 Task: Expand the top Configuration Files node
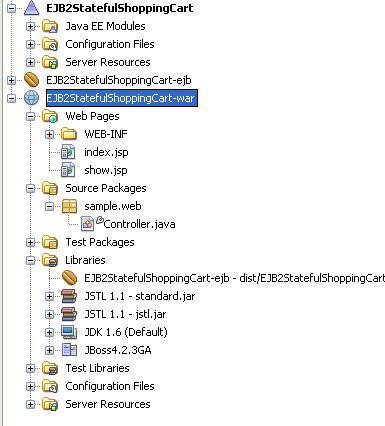[30, 44]
